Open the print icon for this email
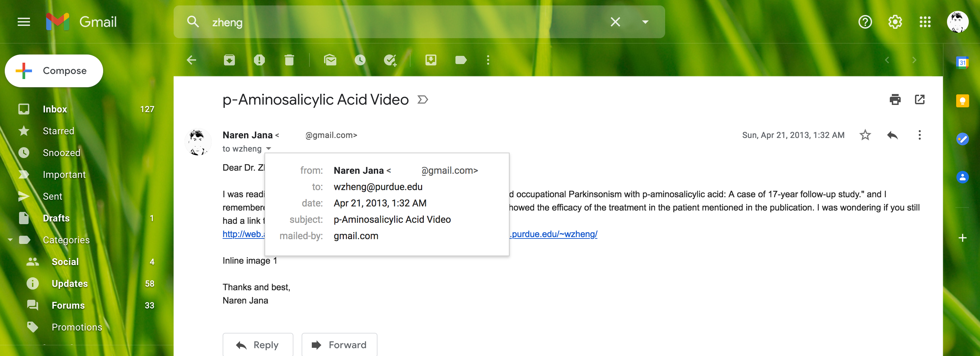Image resolution: width=980 pixels, height=356 pixels. point(895,99)
